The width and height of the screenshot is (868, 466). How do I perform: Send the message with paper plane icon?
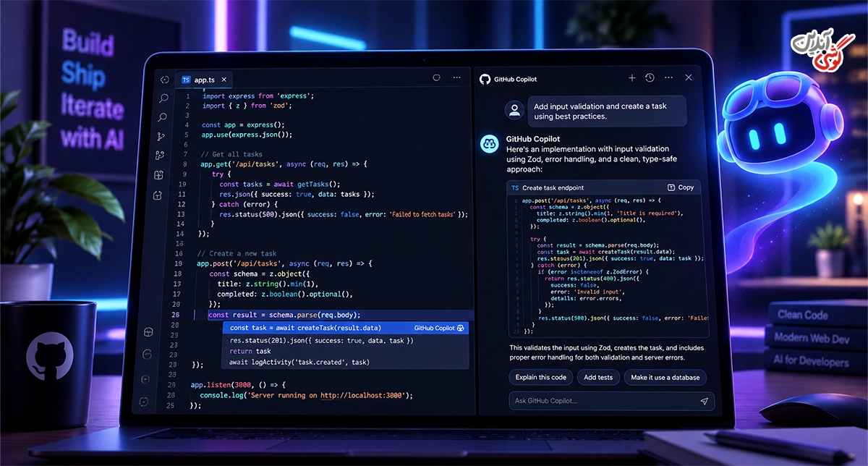point(704,401)
